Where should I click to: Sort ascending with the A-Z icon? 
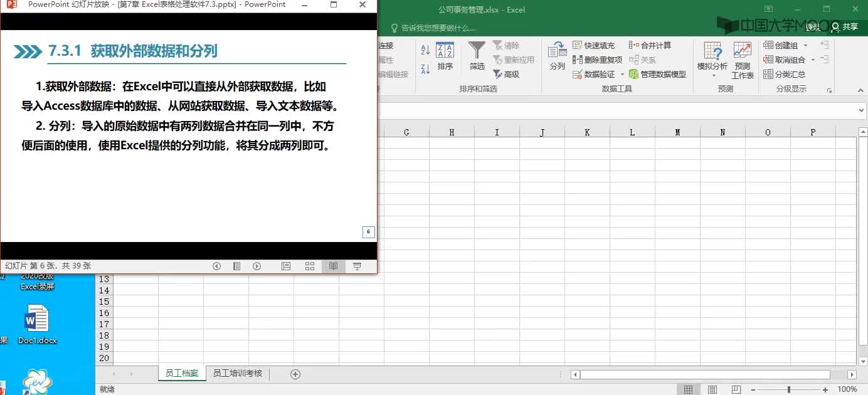tap(425, 50)
